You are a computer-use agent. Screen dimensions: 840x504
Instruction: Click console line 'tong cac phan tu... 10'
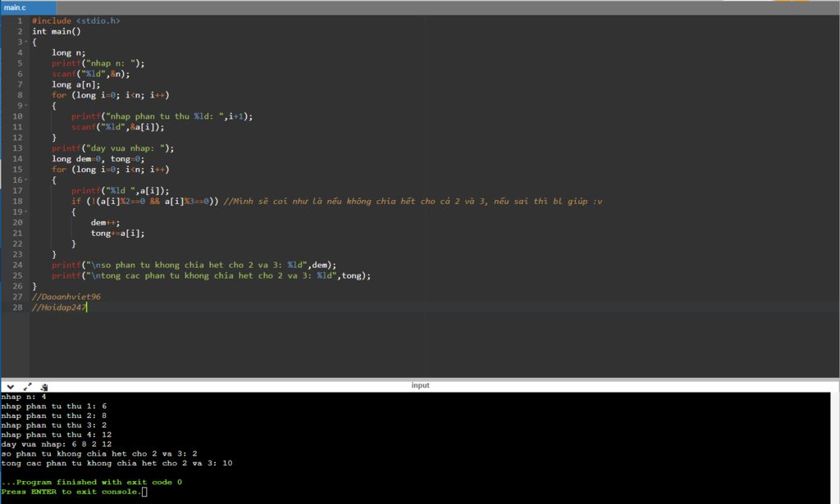coord(116,463)
